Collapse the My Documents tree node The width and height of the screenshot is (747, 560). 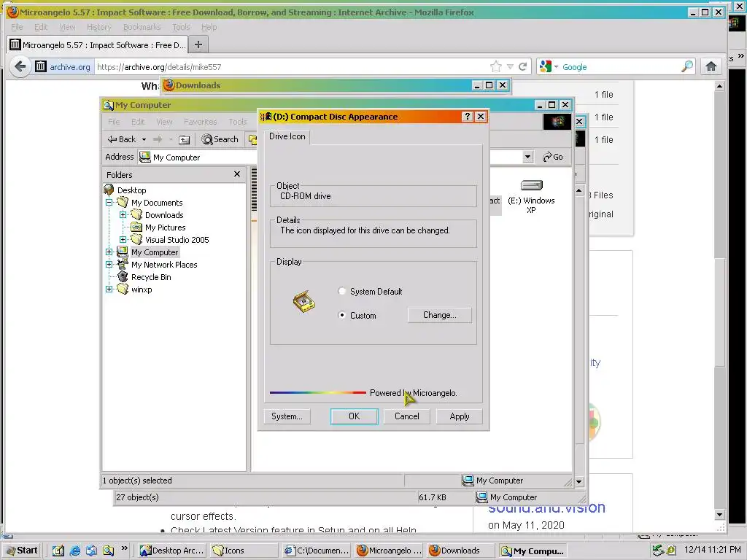pos(109,203)
